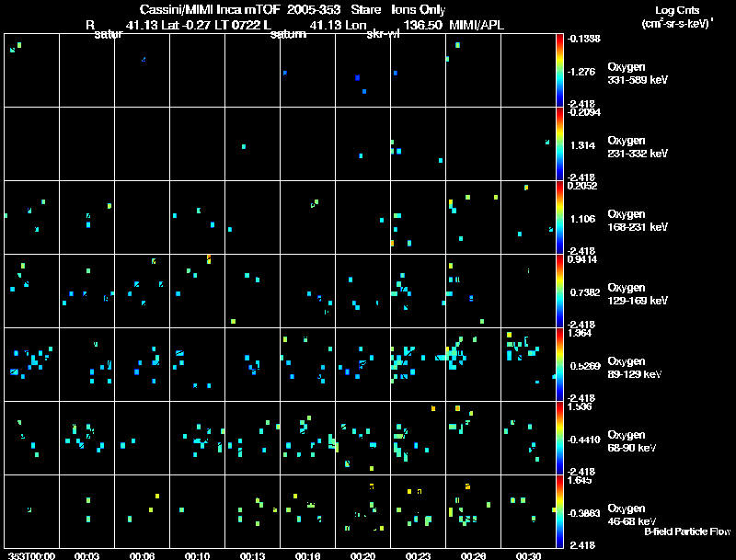The height and width of the screenshot is (560, 736).
Task: Click the 'Log Cnts' units heading
Action: point(677,10)
